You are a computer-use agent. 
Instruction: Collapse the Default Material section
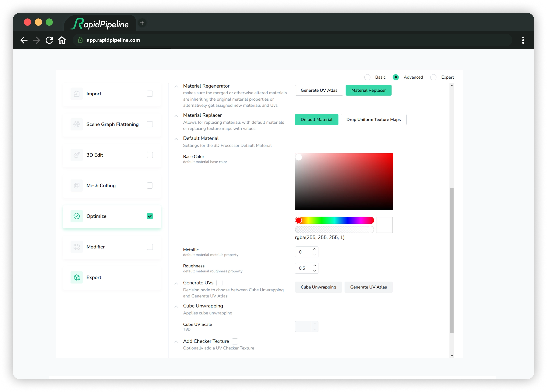[x=176, y=139]
